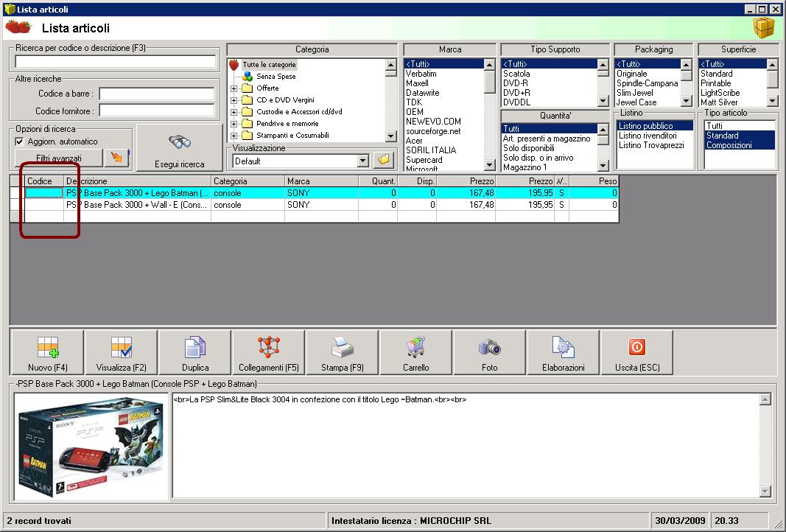The width and height of the screenshot is (786, 532).
Task: Click the down arrow of the Marca list scrollbar
Action: click(490, 165)
